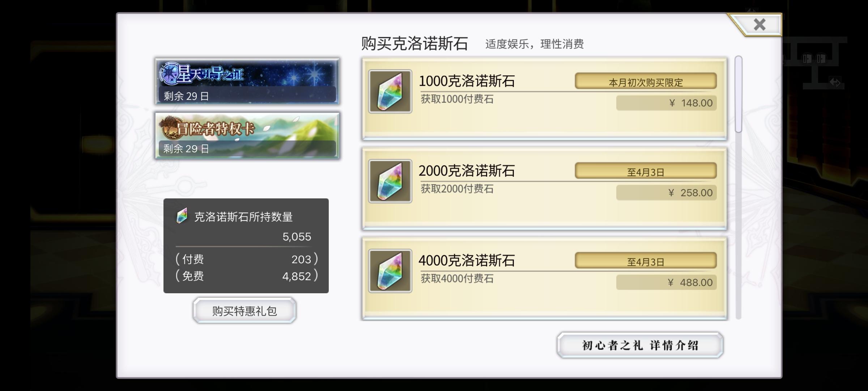Open the 星天引导之证 banner
868x391 pixels.
(247, 81)
